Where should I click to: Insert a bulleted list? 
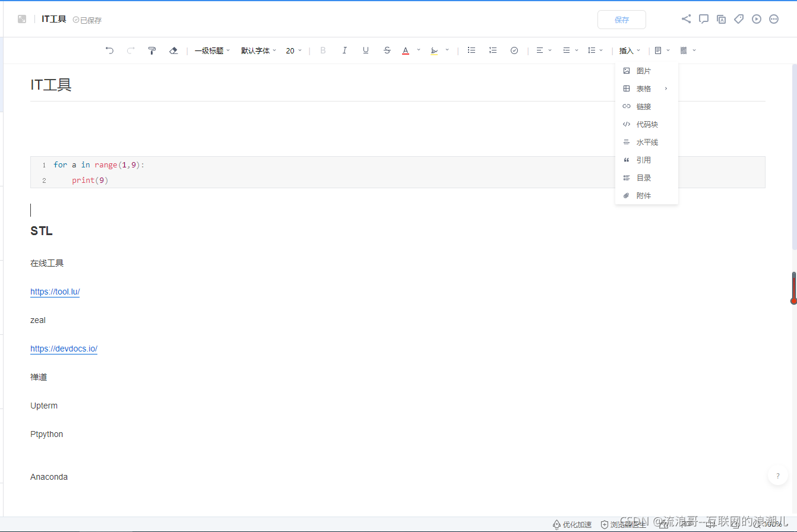pos(472,50)
